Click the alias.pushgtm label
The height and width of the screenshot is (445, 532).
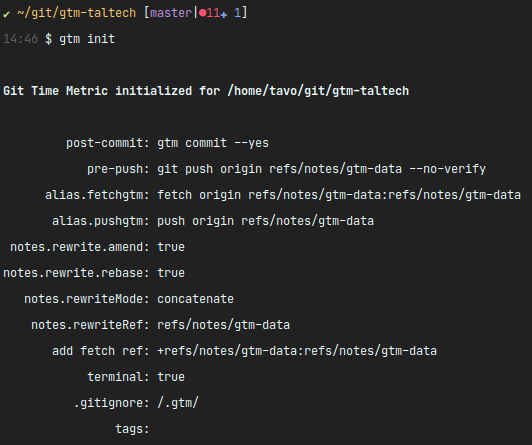coord(101,221)
